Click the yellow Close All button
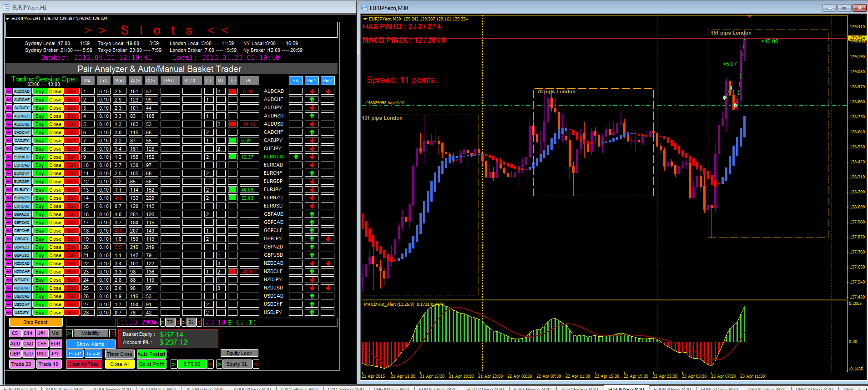The width and height of the screenshot is (868, 390). coord(120,364)
